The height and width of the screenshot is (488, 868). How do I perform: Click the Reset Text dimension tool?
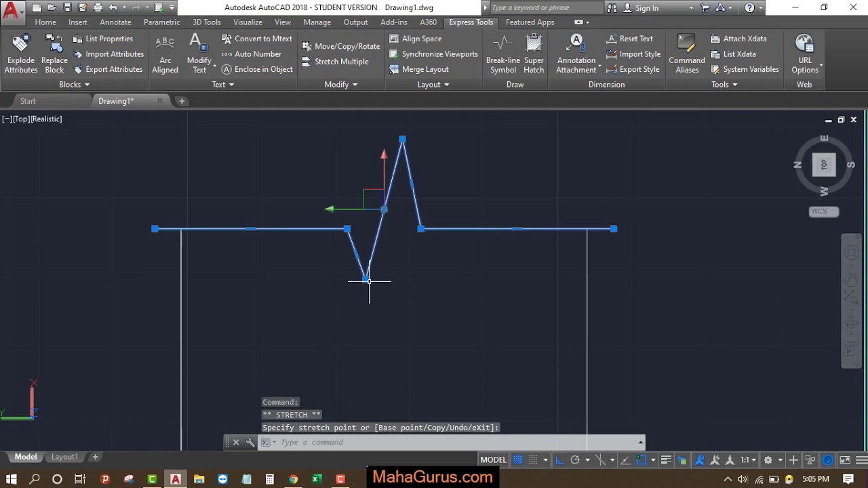point(629,39)
